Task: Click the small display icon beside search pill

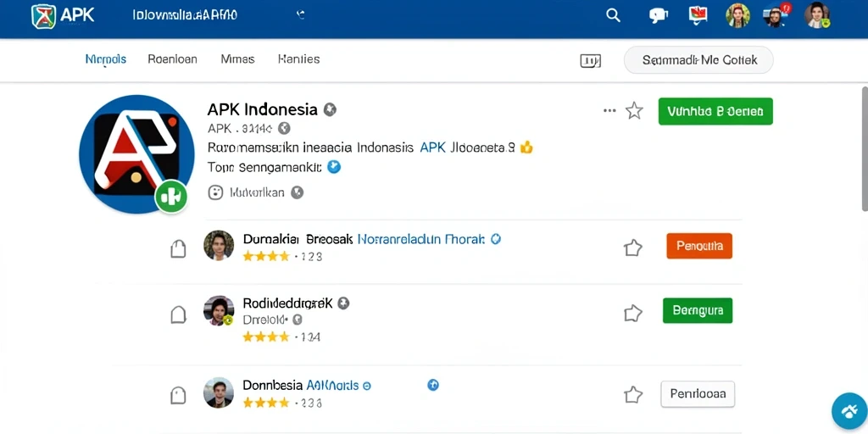Action: [591, 60]
